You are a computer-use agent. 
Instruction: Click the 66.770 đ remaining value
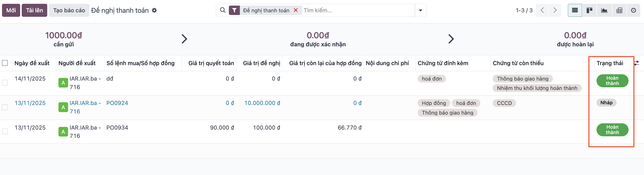pos(350,128)
